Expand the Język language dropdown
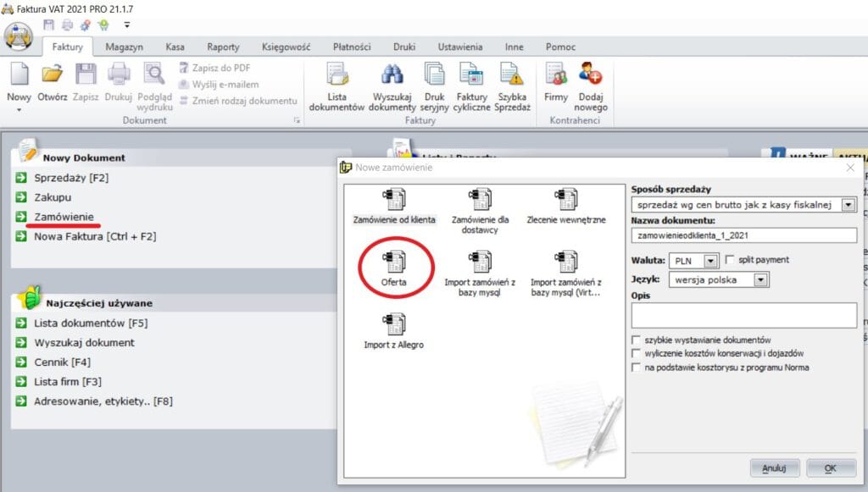Viewport: 868px width, 492px height. (x=759, y=279)
